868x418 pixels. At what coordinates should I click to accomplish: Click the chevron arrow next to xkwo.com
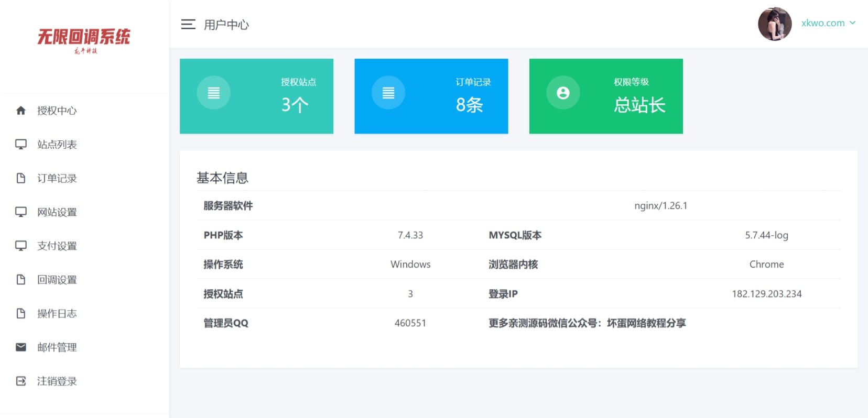pyautogui.click(x=853, y=23)
